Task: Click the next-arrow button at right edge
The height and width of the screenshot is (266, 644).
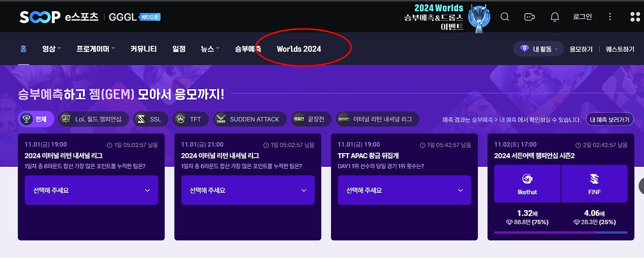Action: click(x=641, y=186)
